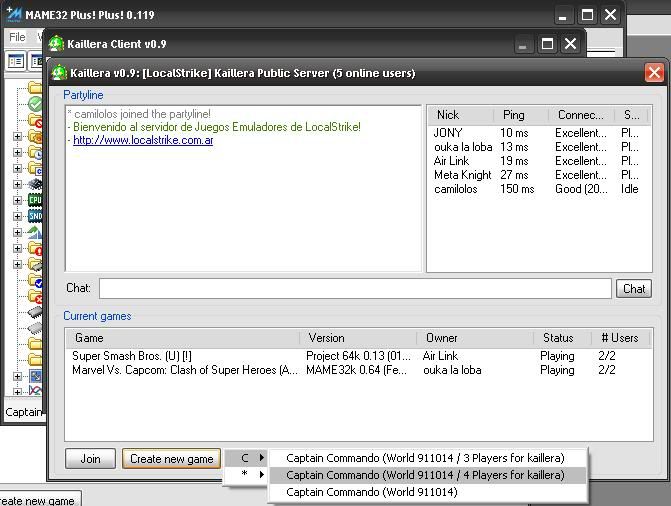671x506 pixels.
Task: Select the green arrow icon in tree
Action: pyautogui.click(x=36, y=232)
